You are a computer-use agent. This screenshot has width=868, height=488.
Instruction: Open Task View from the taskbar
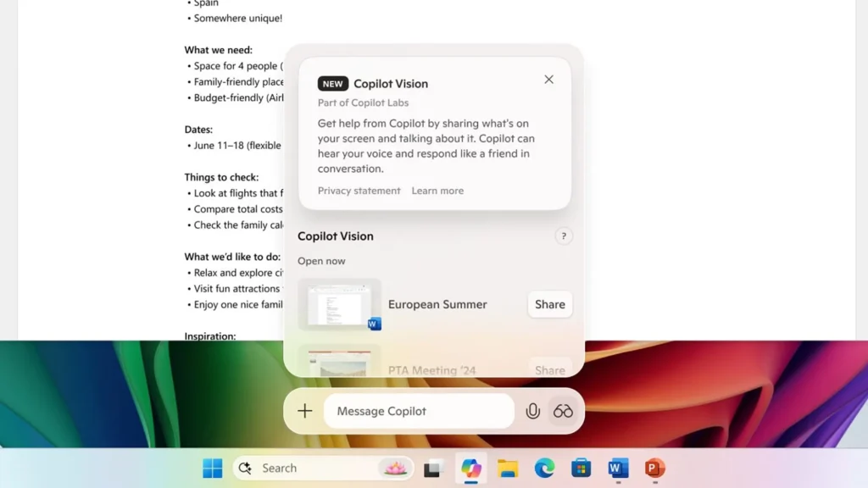[x=433, y=468]
